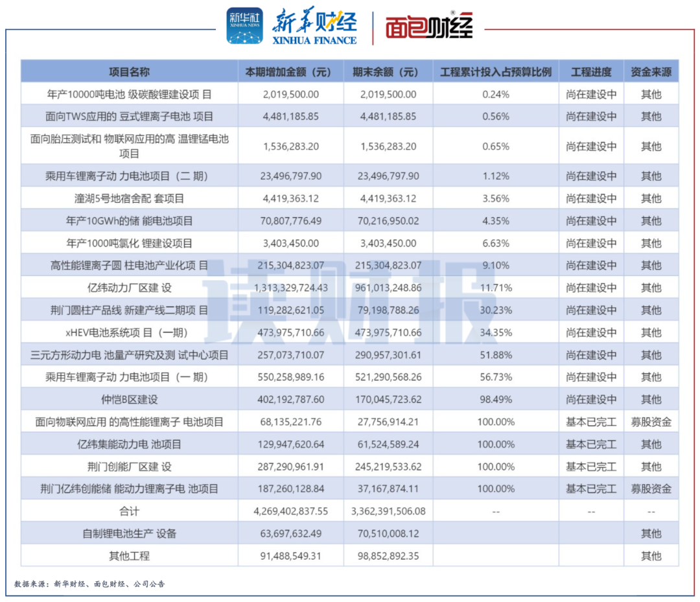Click 基本已完工 in 荆门创能厂区建设 row
The height and width of the screenshot is (602, 700).
(591, 467)
